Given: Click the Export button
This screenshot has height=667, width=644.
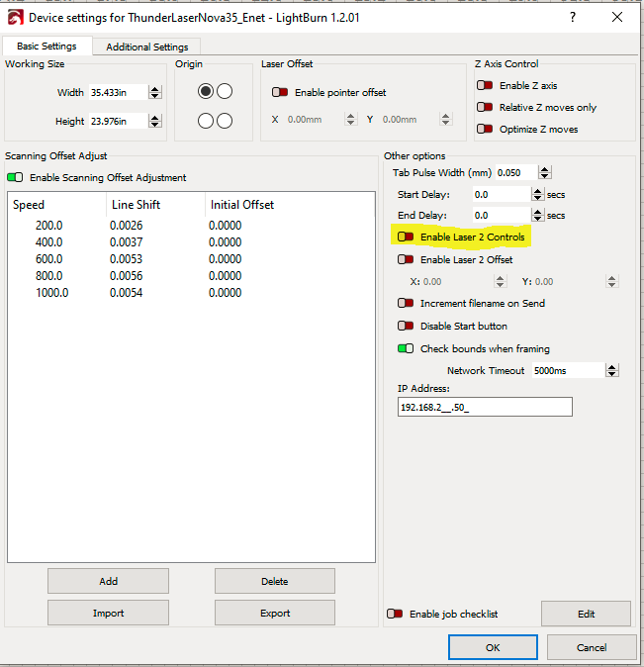Looking at the screenshot, I should 275,613.
